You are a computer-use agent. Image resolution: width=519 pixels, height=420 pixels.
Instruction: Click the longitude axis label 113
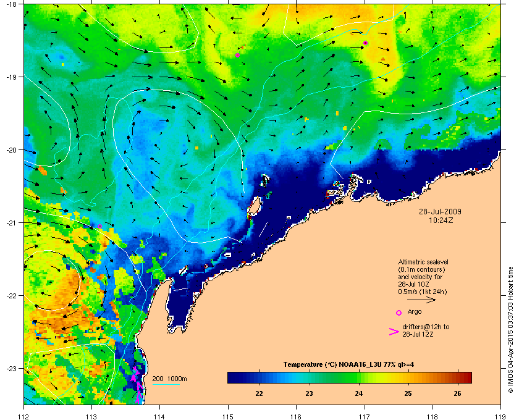tap(91, 416)
